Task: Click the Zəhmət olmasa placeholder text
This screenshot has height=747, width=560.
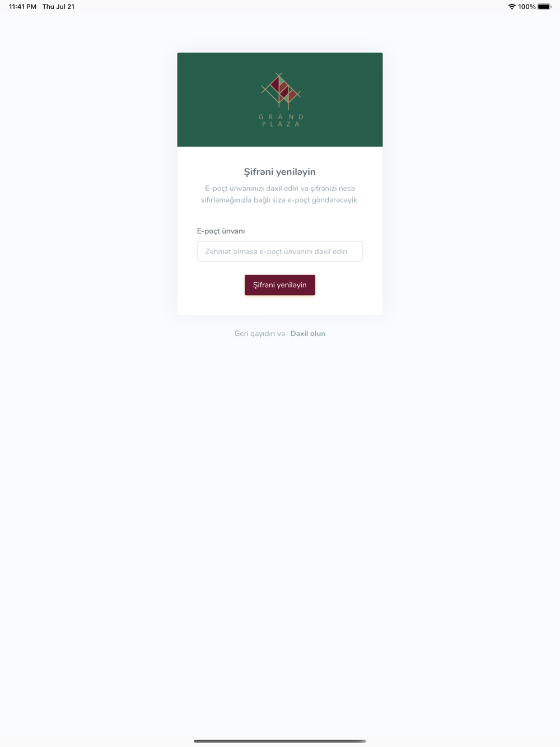Action: 276,251
